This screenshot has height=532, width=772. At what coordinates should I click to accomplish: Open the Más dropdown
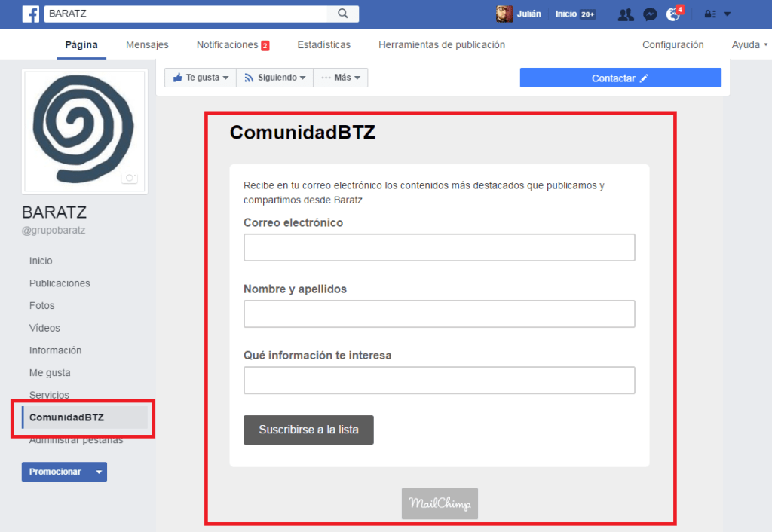pyautogui.click(x=341, y=78)
